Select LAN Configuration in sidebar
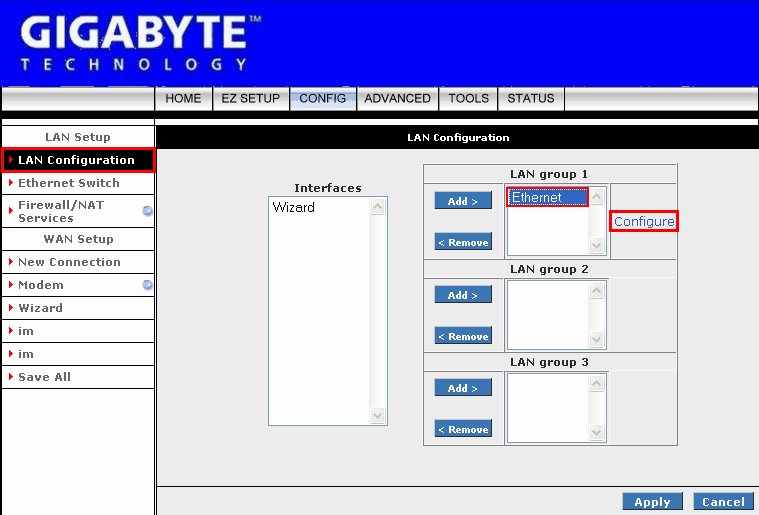Image resolution: width=759 pixels, height=515 pixels. [78, 160]
